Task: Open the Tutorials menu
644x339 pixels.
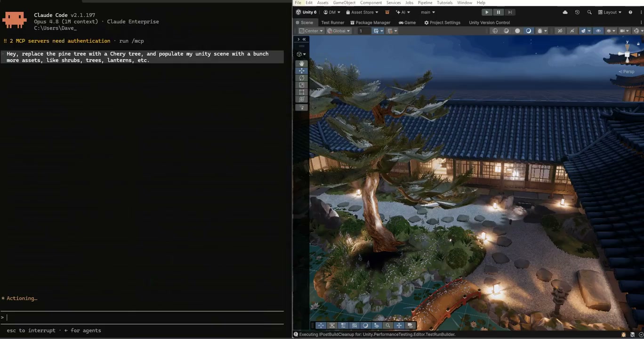Action: click(x=444, y=3)
